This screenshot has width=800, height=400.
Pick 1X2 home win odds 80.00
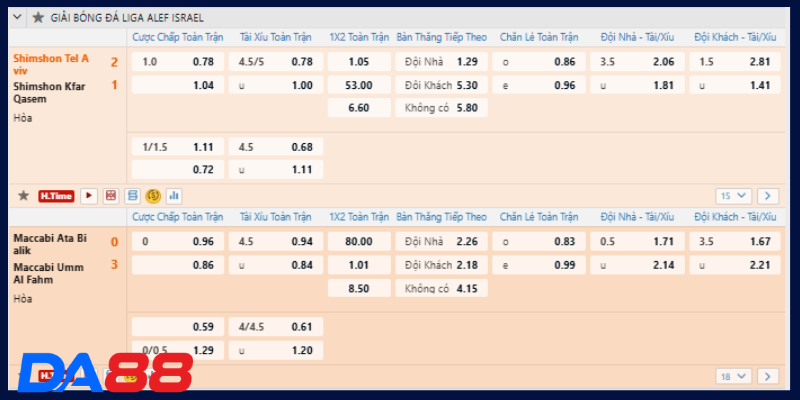point(359,241)
